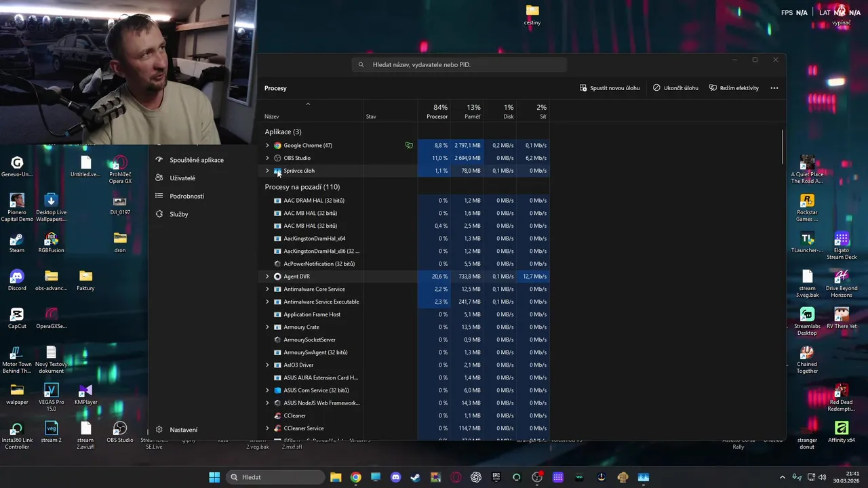Open Epic Games launcher from taskbar
This screenshot has width=868, height=488.
[496, 477]
